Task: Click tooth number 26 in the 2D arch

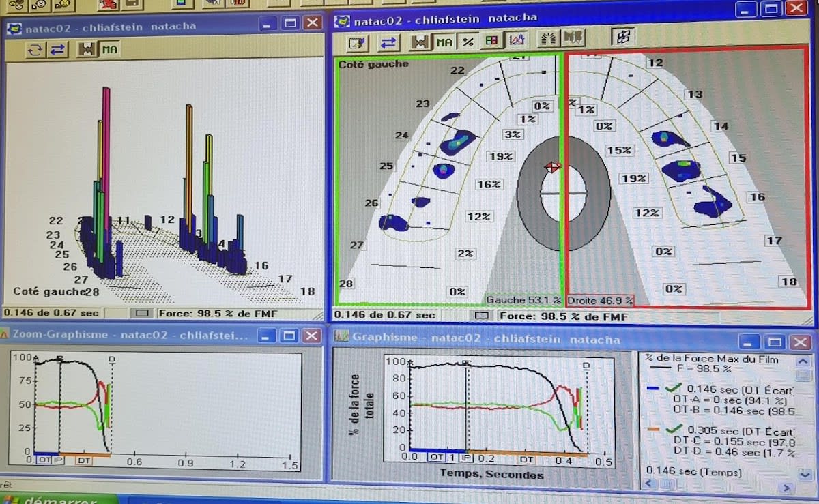Action: 371,203
